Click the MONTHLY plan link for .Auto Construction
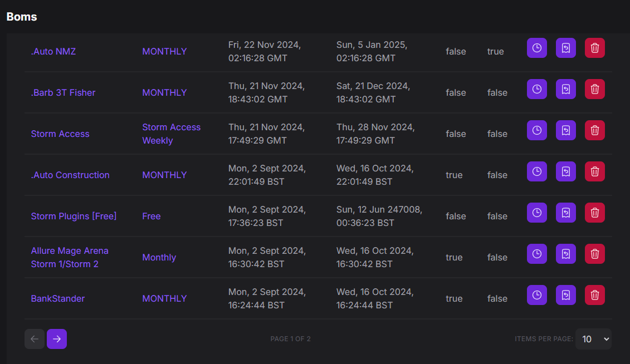 (x=164, y=175)
